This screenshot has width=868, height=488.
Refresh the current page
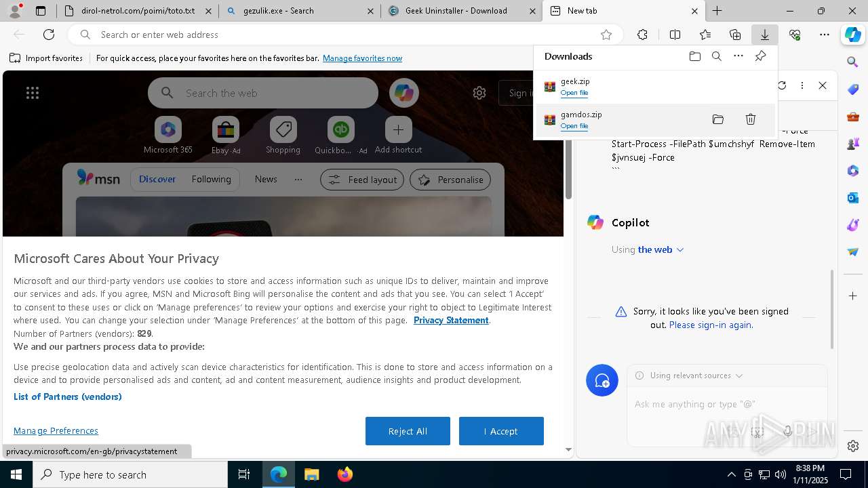[x=49, y=35]
